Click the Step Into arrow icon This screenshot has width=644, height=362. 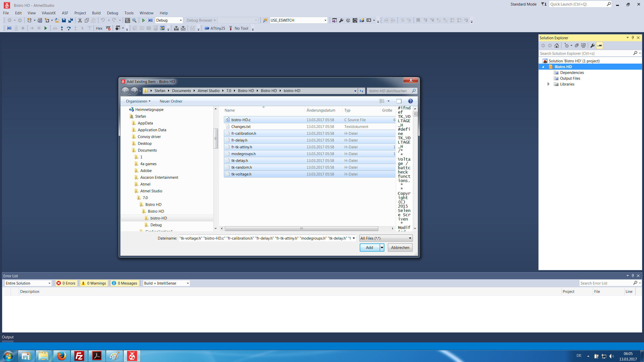click(62, 28)
